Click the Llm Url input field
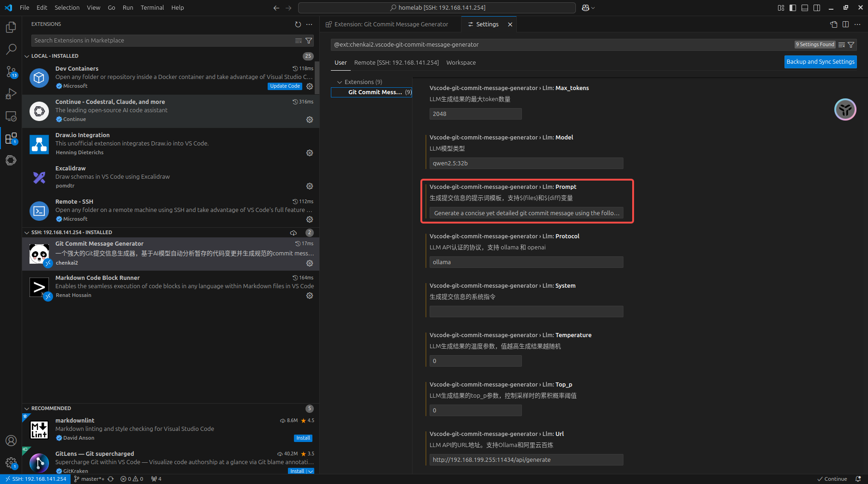868x484 pixels. tap(526, 460)
